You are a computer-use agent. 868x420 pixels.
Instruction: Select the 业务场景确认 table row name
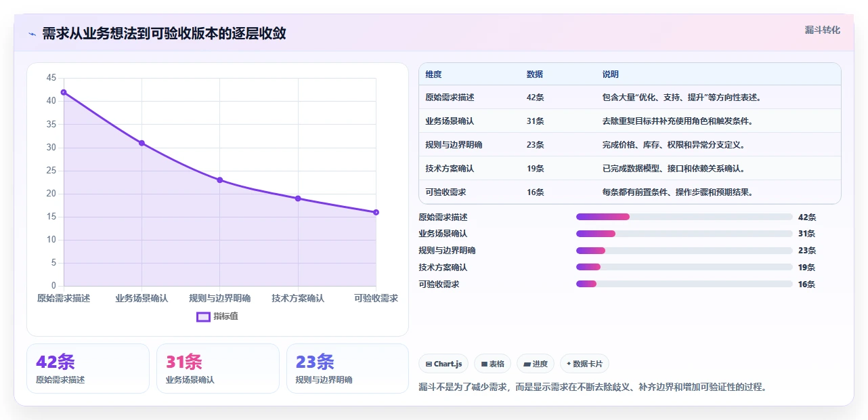pyautogui.click(x=450, y=121)
